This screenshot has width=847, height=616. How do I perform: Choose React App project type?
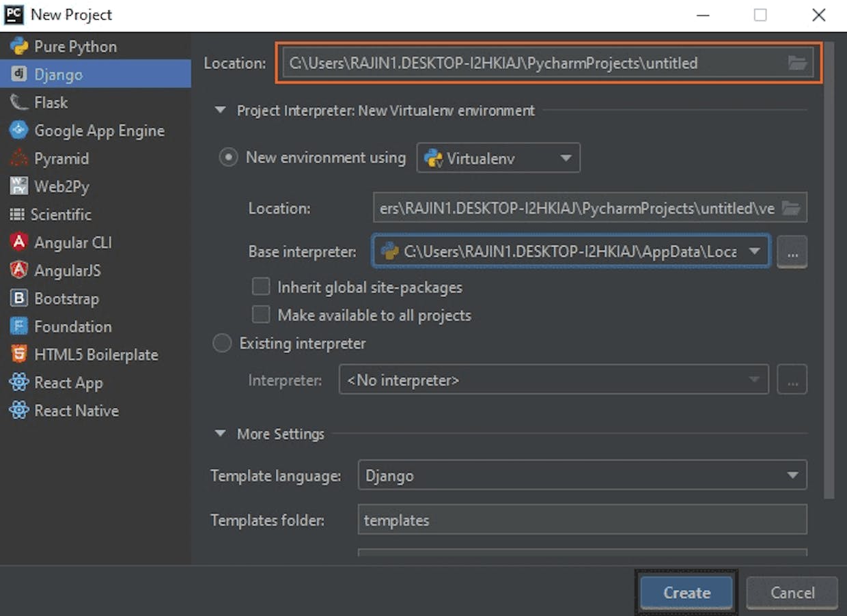(96, 382)
